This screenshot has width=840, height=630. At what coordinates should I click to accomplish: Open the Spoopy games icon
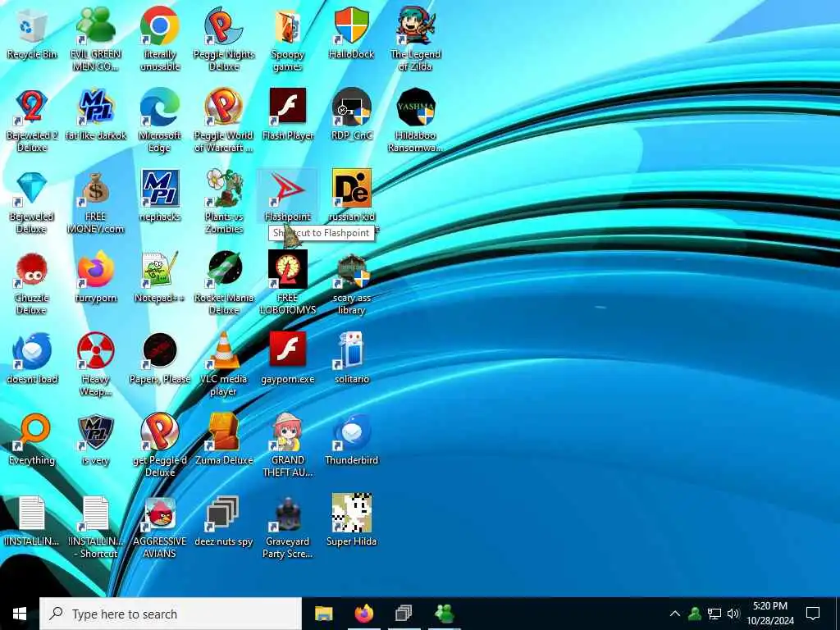pyautogui.click(x=288, y=39)
